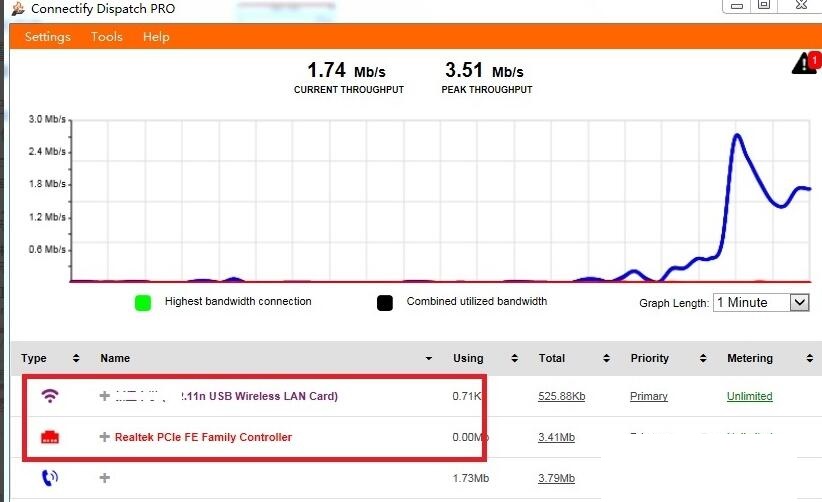The image size is (822, 502).
Task: Click the green Highest bandwidth connection swatch
Action: pyautogui.click(x=143, y=303)
